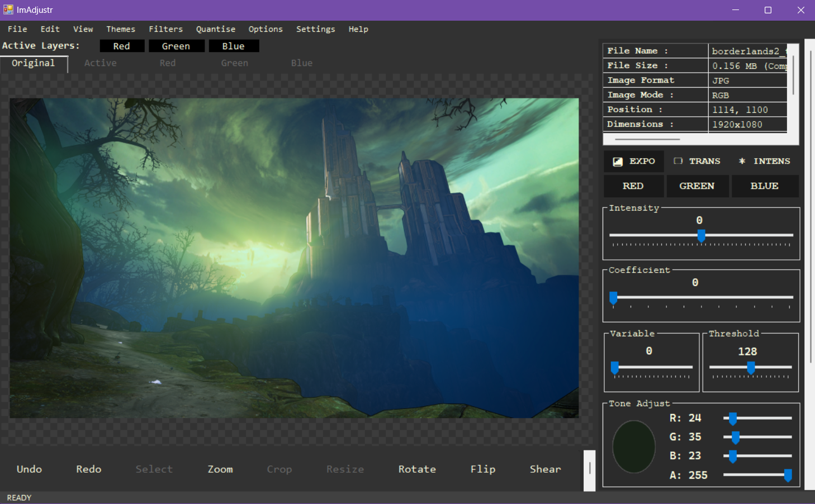Viewport: 815px width, 504px height.
Task: Toggle the Green active layer
Action: tap(176, 46)
